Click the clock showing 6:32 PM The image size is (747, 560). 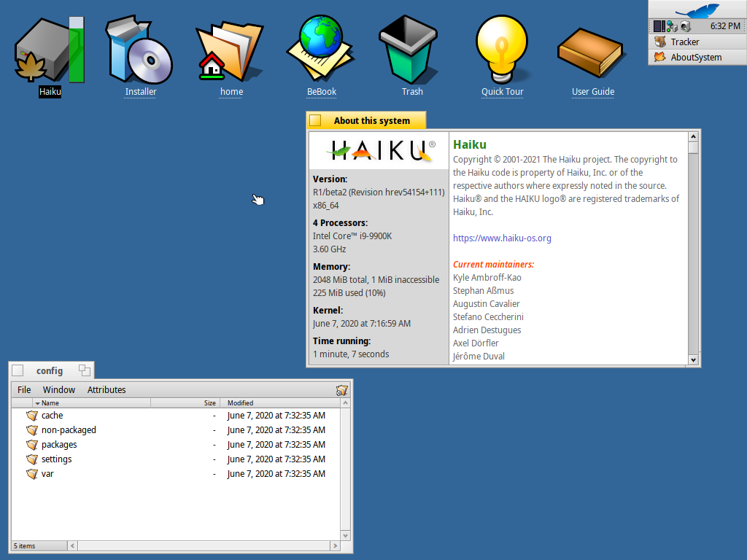click(725, 26)
